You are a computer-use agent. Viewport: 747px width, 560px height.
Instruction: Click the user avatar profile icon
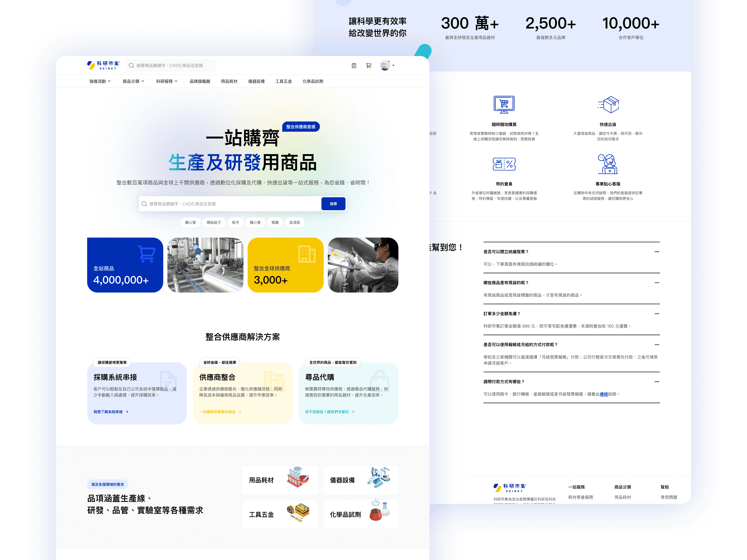(385, 65)
